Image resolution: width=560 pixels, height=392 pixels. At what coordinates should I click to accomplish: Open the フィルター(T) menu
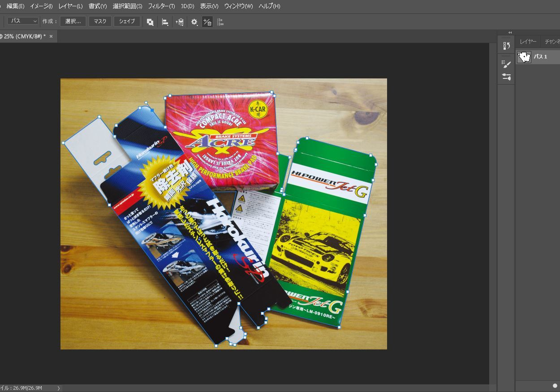coord(161,6)
